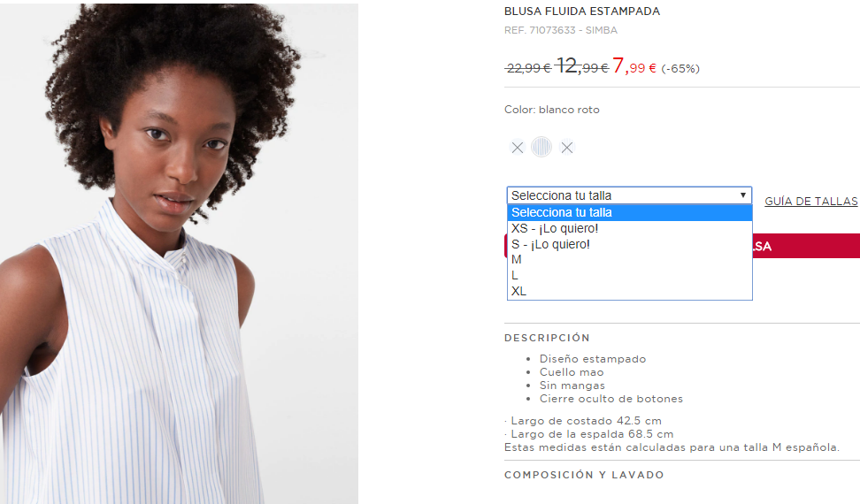
Task: Expand the DESCRIPCIÓN section heading
Action: click(x=547, y=338)
